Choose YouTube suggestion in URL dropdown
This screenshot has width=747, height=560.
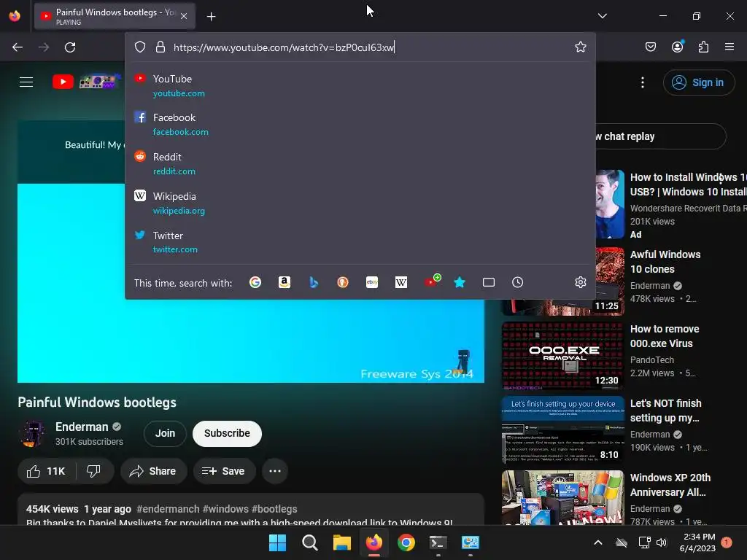360,86
